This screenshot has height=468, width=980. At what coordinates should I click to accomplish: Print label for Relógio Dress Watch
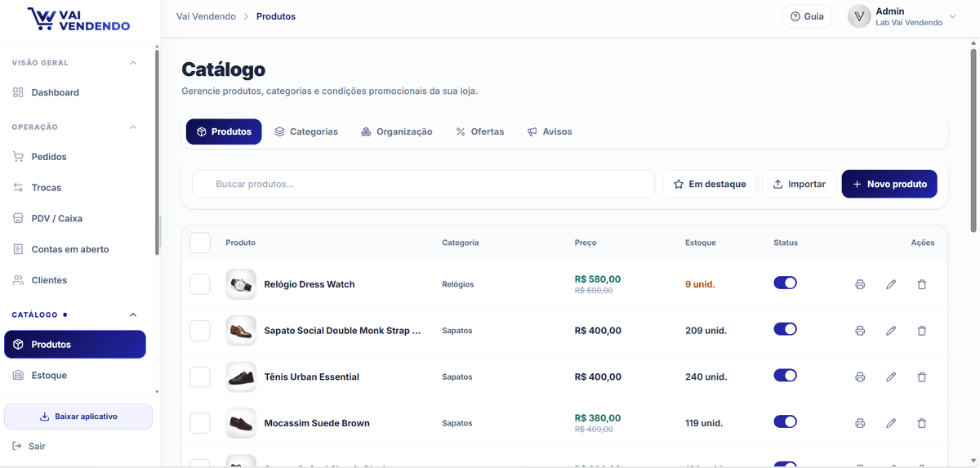pos(860,284)
